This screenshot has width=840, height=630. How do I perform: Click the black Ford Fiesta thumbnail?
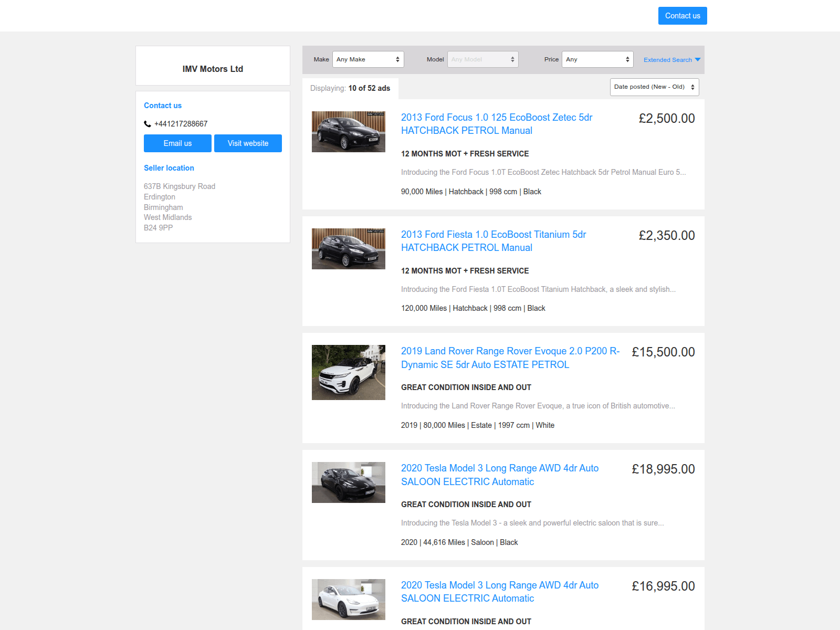(x=349, y=249)
